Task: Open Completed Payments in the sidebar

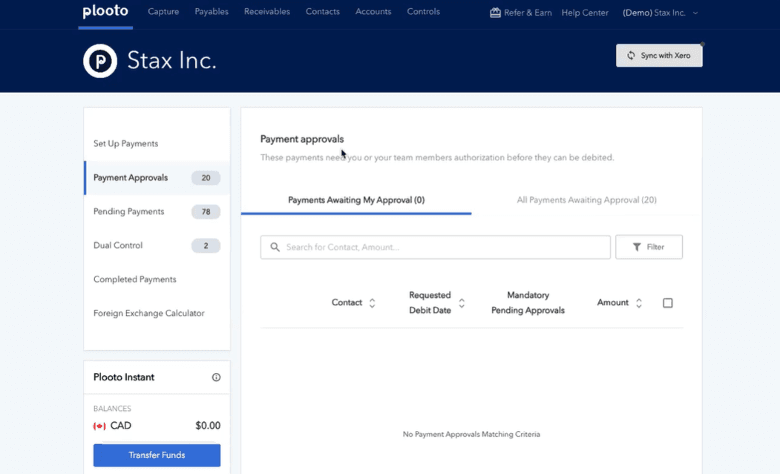Action: 134,279
